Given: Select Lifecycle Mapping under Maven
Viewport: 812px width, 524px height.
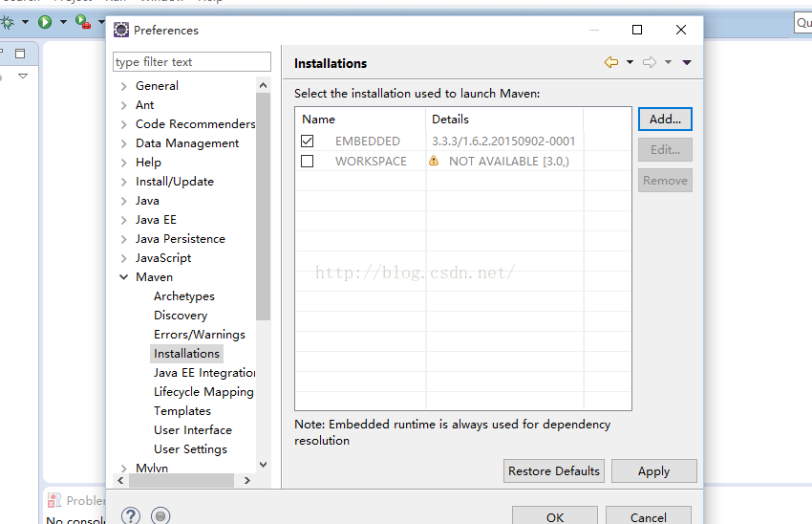Looking at the screenshot, I should [x=203, y=392].
